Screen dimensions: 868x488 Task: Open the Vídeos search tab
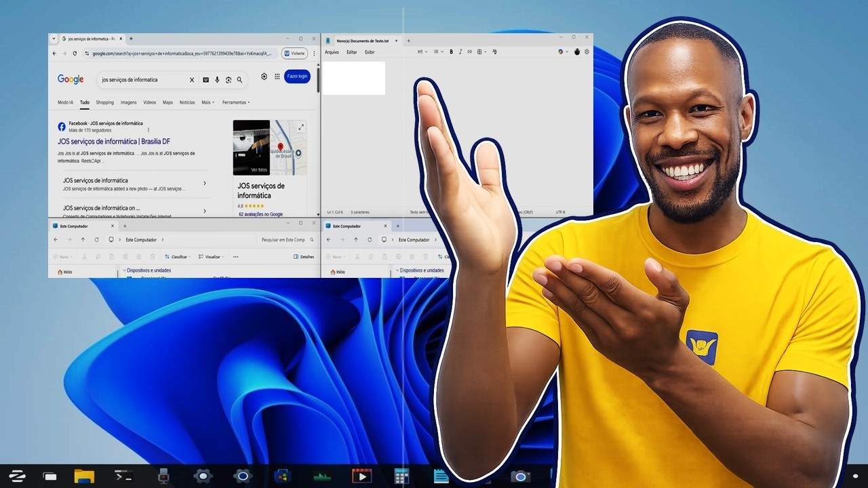(149, 102)
